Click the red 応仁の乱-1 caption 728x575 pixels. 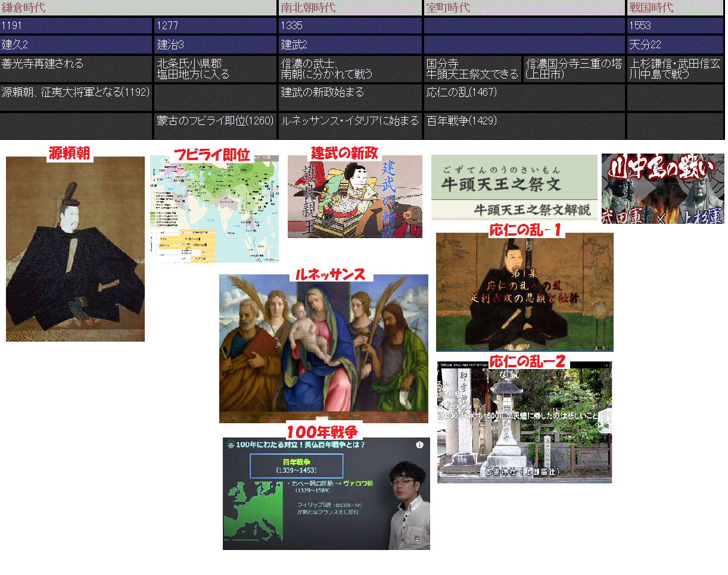point(526,230)
